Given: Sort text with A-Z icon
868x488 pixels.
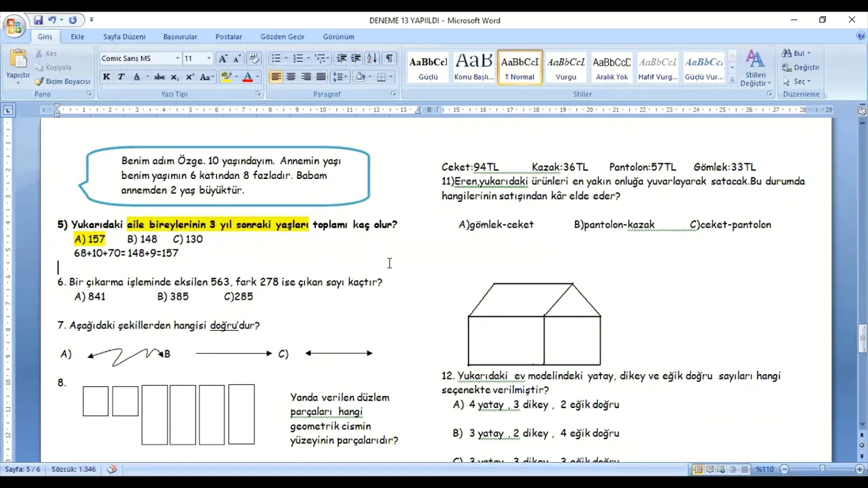Looking at the screenshot, I should point(372,58).
